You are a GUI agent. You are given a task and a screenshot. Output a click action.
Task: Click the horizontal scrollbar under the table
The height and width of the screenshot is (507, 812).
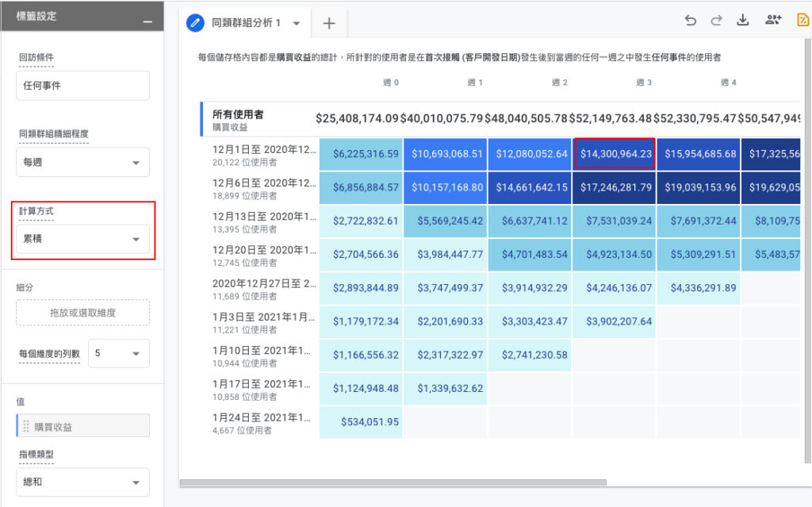[393, 482]
